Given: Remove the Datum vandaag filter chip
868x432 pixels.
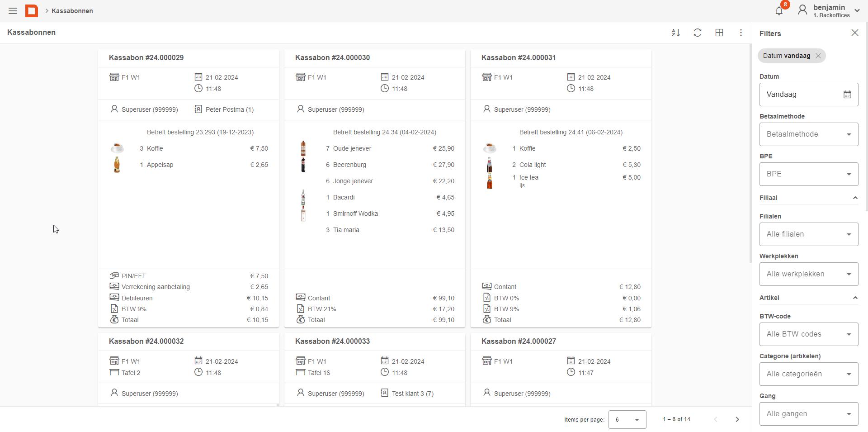Looking at the screenshot, I should pos(818,56).
